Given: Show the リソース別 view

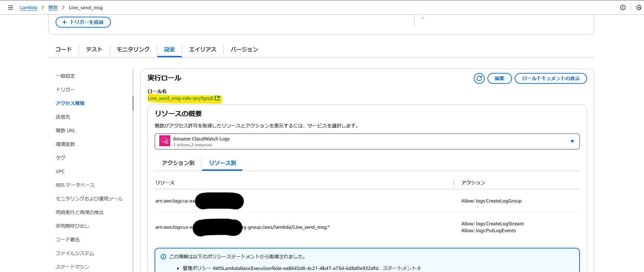Looking at the screenshot, I should tap(222, 163).
